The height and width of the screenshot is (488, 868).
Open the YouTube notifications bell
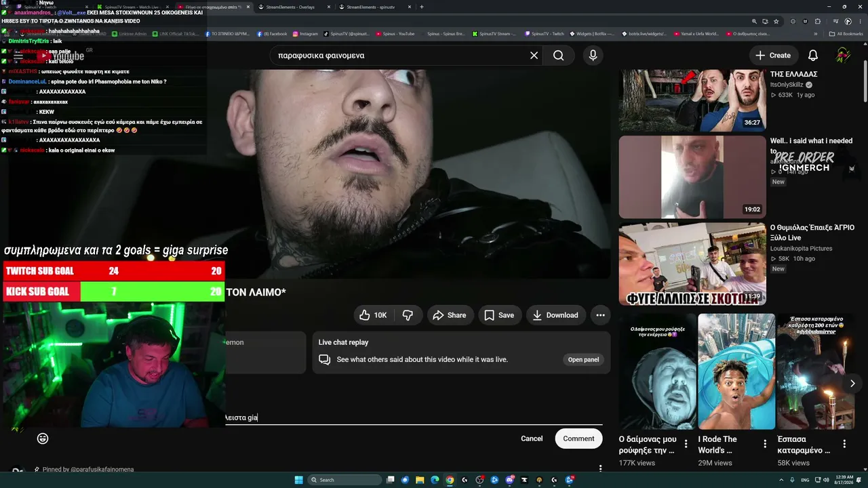coord(813,56)
